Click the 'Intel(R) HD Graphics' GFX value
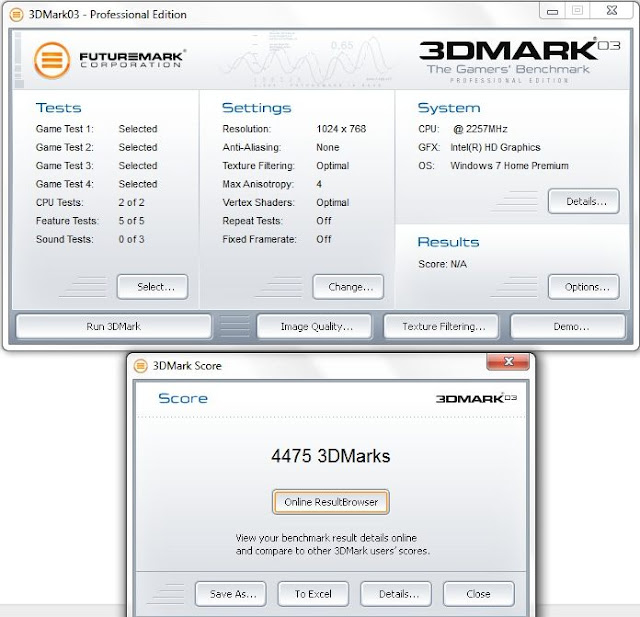Screen dimensions: 640x617 [x=496, y=147]
